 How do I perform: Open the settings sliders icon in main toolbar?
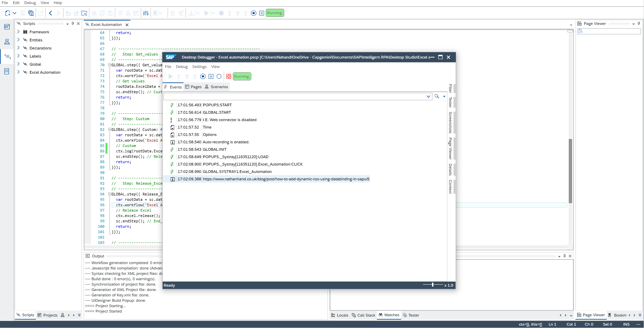[x=146, y=13]
